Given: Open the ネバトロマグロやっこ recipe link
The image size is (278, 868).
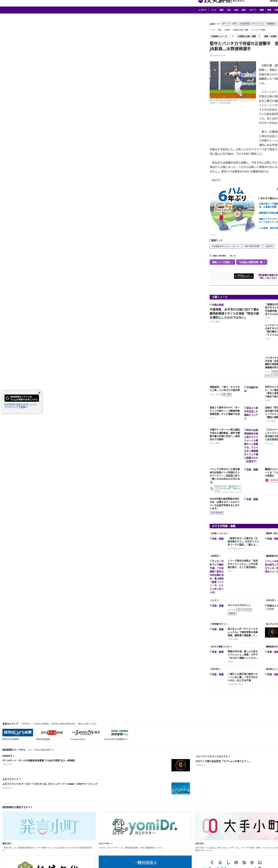Looking at the screenshot, I should point(239,605).
